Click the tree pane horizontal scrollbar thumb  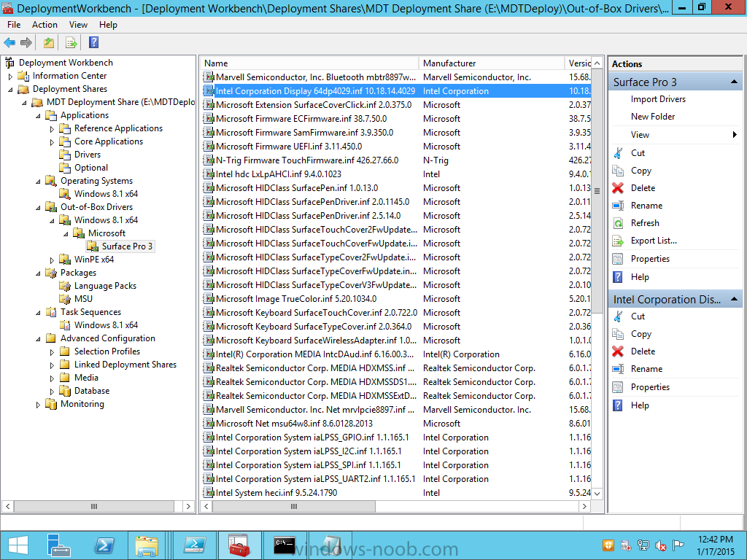pos(94,506)
